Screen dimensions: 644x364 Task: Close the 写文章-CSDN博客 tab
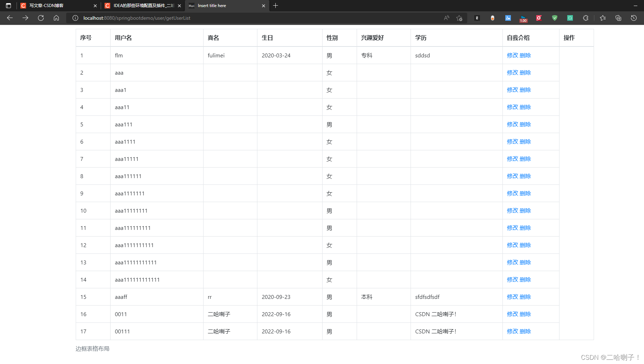(x=95, y=6)
